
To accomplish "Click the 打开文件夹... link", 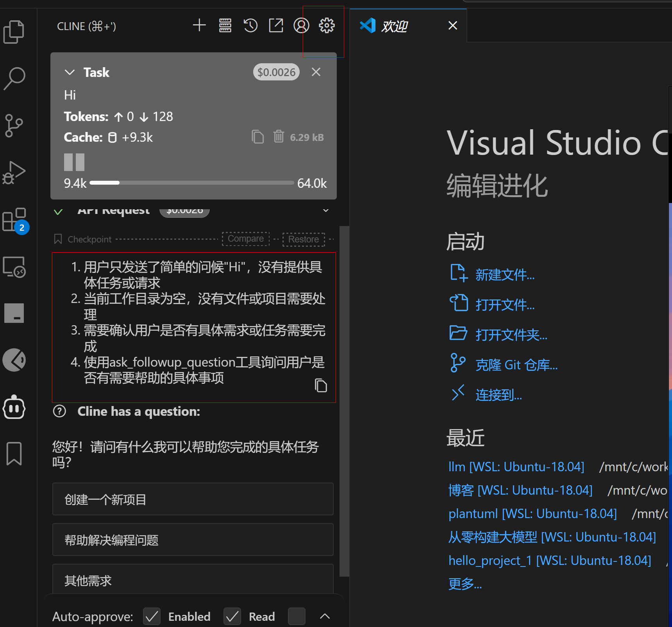I will pos(511,335).
